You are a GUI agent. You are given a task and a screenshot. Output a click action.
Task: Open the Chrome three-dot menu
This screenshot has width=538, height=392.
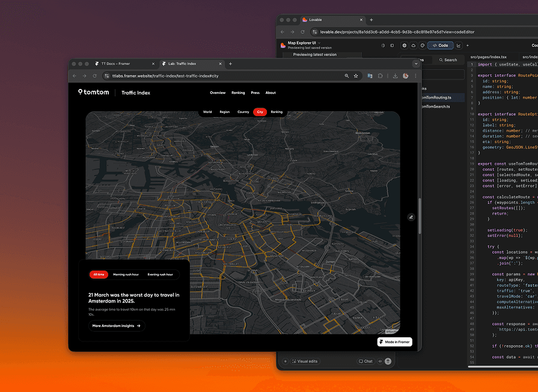pos(415,76)
